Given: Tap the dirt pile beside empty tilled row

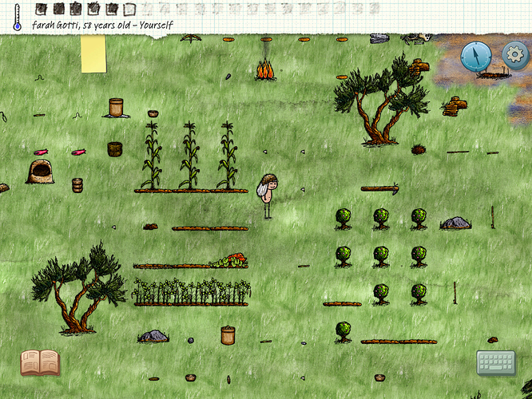Looking at the screenshot, I should (150, 227).
